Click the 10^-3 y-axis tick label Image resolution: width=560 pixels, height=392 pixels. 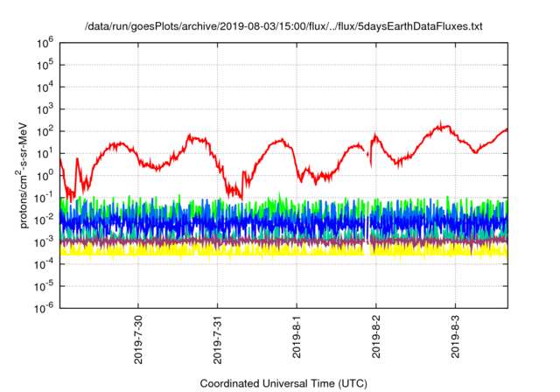point(45,242)
